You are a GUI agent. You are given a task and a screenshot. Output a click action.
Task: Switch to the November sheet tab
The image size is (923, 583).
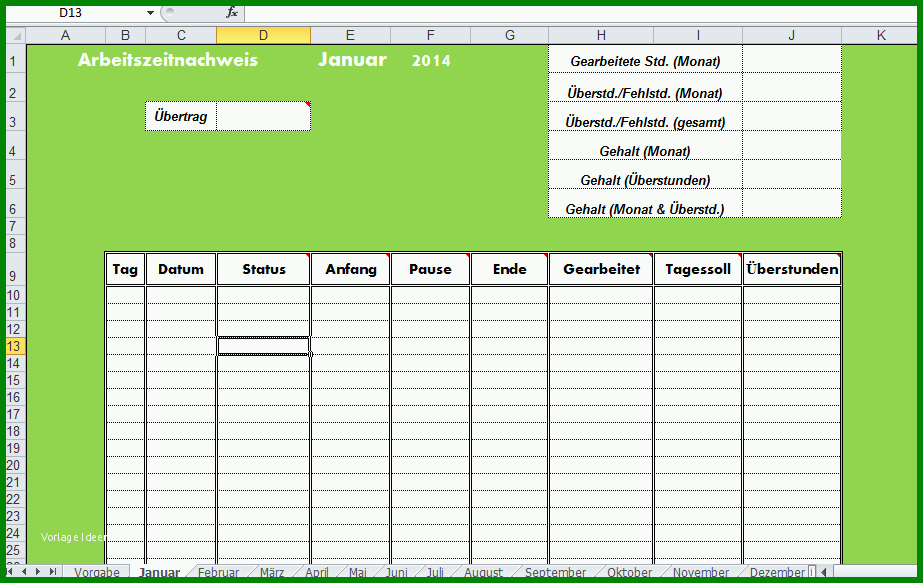tap(700, 572)
